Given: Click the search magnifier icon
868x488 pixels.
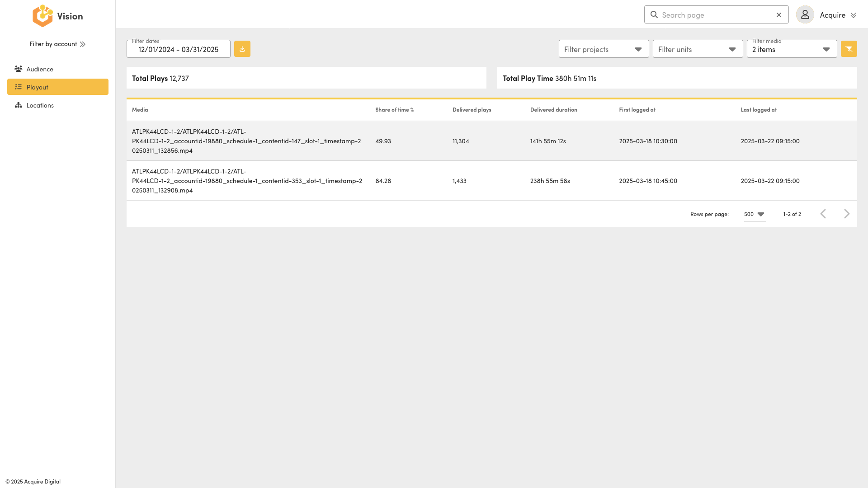Looking at the screenshot, I should pos(654,14).
